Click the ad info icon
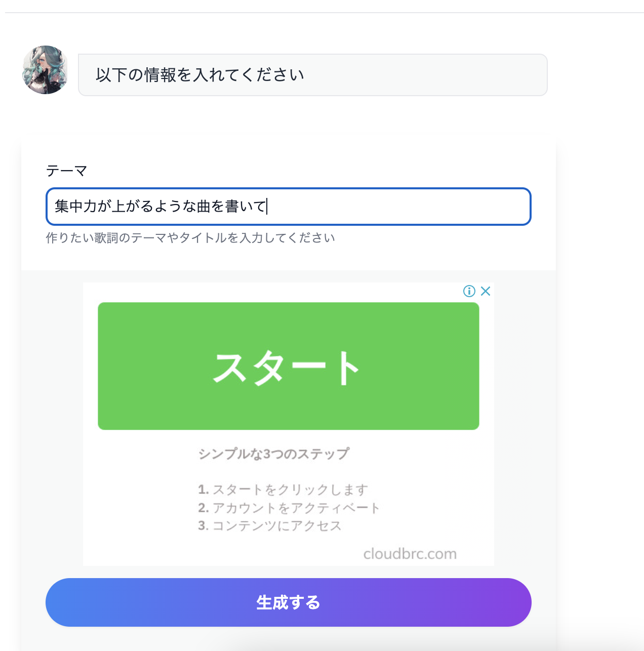 pyautogui.click(x=469, y=291)
